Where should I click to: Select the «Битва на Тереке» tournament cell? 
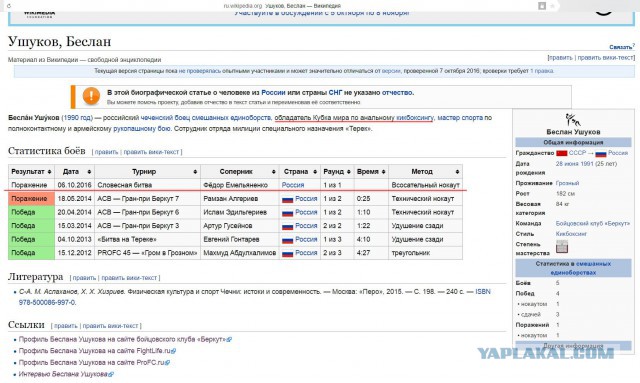click(x=147, y=239)
